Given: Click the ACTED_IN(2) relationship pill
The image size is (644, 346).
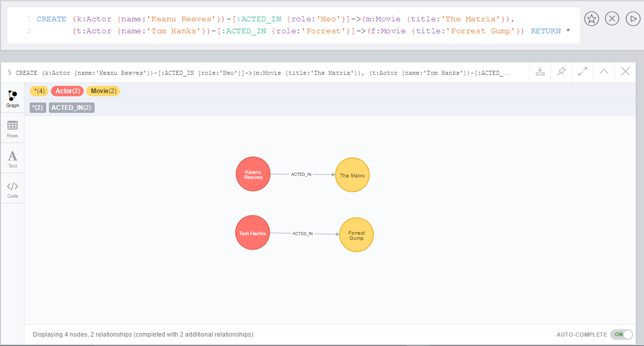Looking at the screenshot, I should (71, 108).
